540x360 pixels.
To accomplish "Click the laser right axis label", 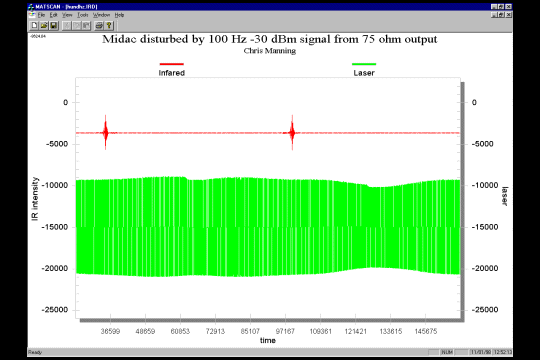I will 505,196.
